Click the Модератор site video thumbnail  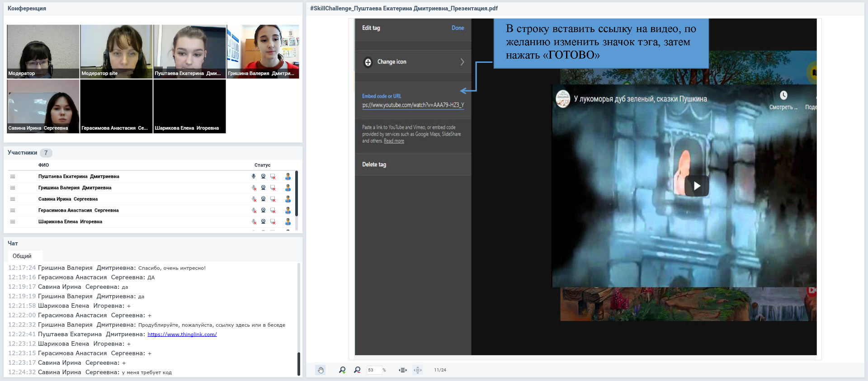(x=117, y=52)
